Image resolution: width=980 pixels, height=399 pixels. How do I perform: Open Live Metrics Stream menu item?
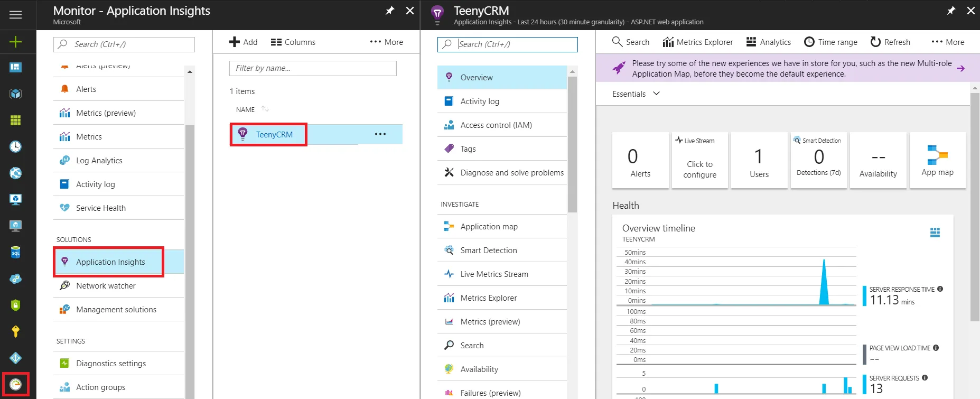pyautogui.click(x=493, y=274)
